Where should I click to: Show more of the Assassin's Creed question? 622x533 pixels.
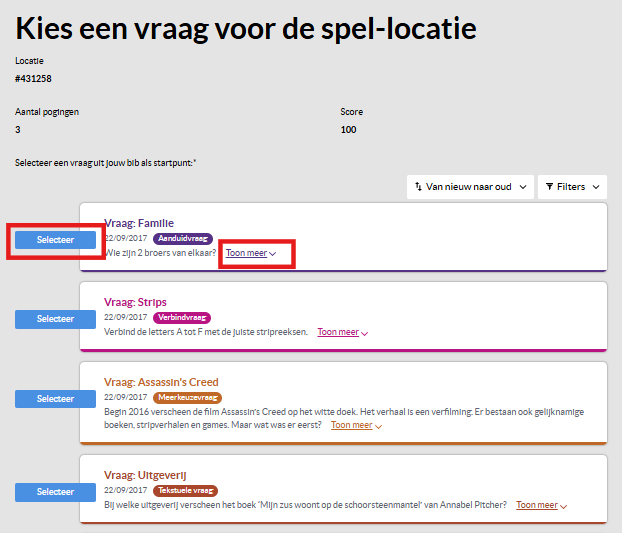(356, 425)
